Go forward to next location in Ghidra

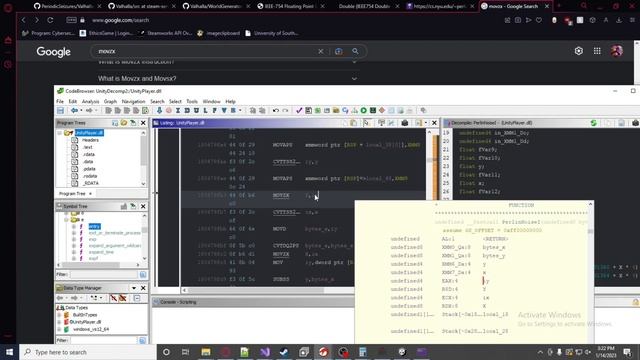click(89, 111)
